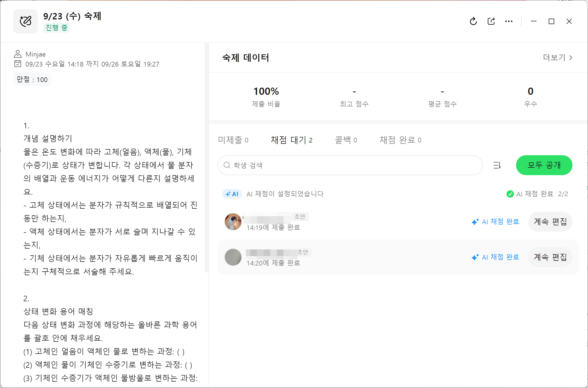Viewport: 588px width, 388px height.
Task: Click the sort list icon beside search
Action: (497, 165)
